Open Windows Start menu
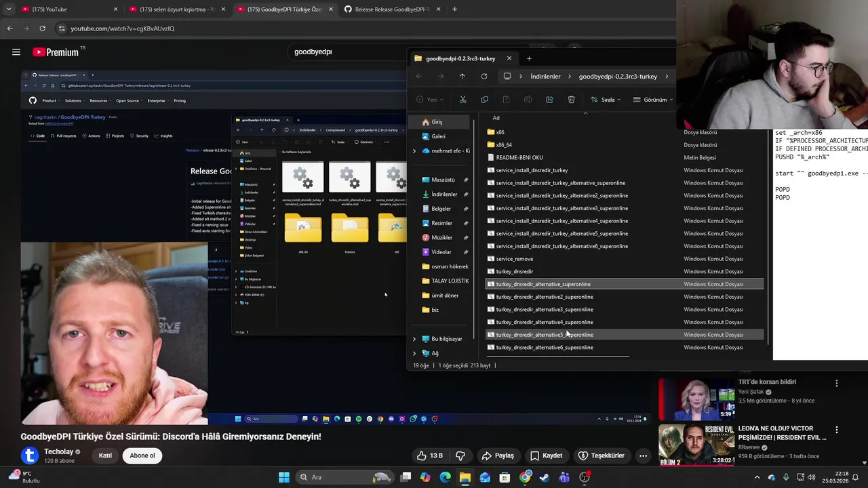The image size is (868, 488). [284, 477]
